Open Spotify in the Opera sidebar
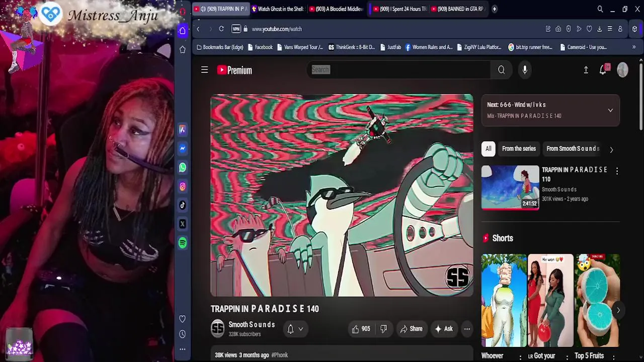This screenshot has height=362, width=644. [x=183, y=243]
